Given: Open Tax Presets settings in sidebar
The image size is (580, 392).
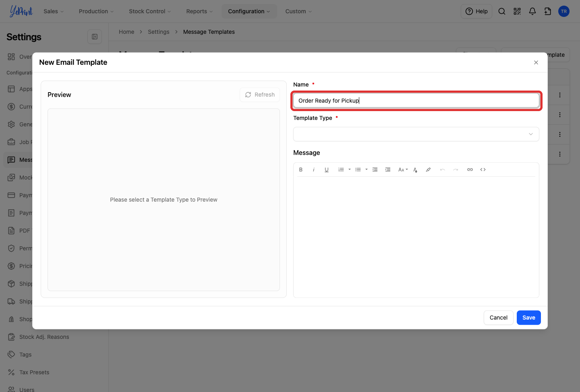Looking at the screenshot, I should 34,372.
